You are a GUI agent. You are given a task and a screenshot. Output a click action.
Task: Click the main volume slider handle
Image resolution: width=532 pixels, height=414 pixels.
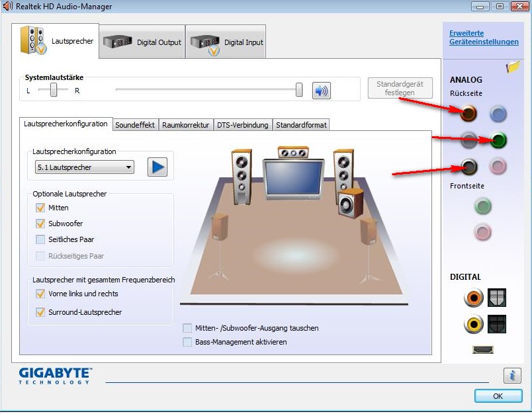click(299, 90)
